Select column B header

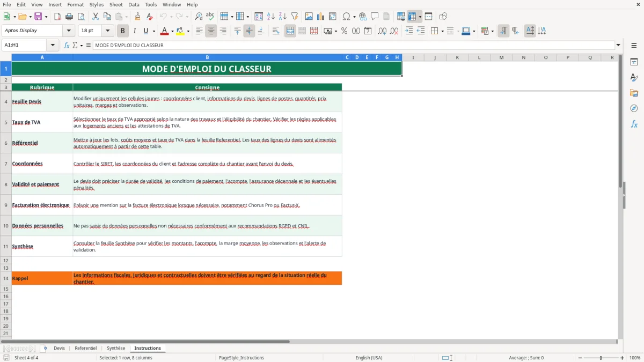(207, 57)
